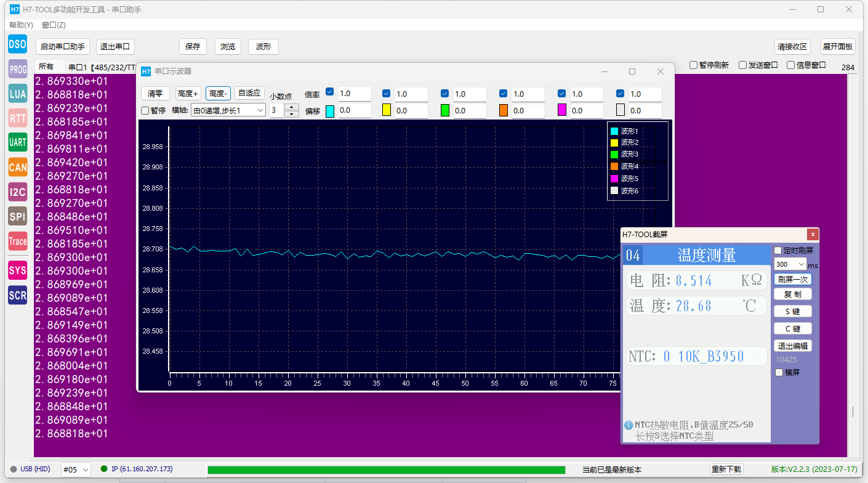The image size is (868, 483).
Task: Select the SPI sidebar icon
Action: click(x=18, y=216)
